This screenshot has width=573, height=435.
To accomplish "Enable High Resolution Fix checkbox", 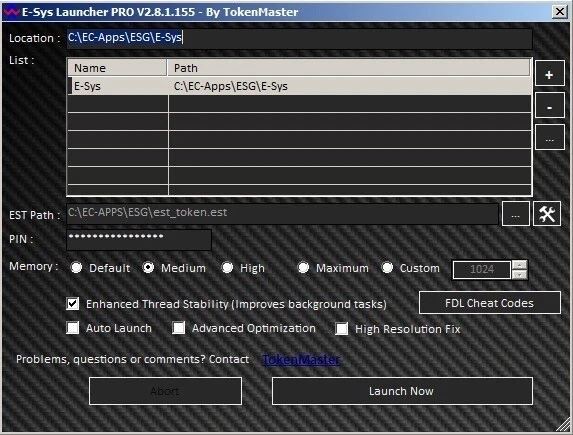I will [342, 328].
